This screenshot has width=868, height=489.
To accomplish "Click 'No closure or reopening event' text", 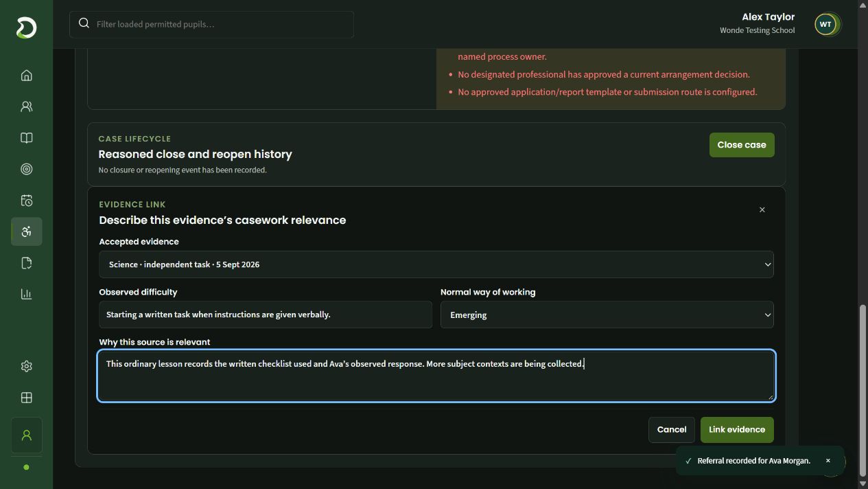I will pos(183,170).
